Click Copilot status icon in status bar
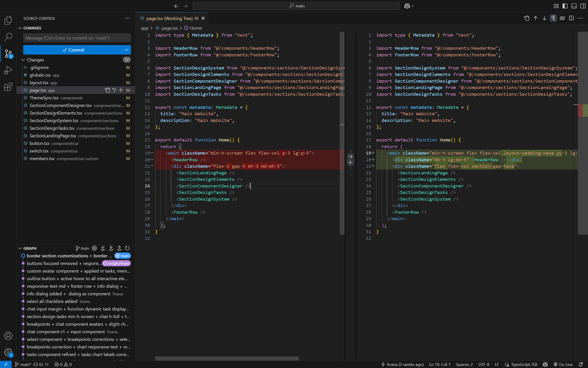Viewport: 588px width, 368px height. pos(545,364)
